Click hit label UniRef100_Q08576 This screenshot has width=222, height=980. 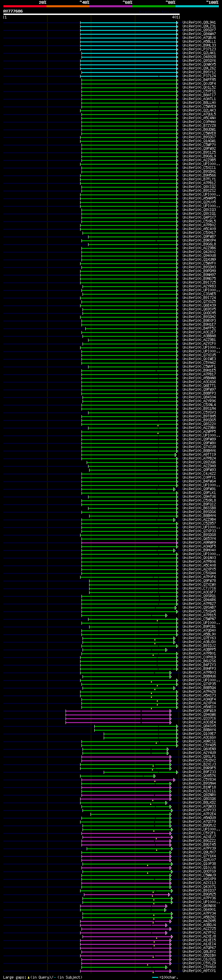[199, 776]
